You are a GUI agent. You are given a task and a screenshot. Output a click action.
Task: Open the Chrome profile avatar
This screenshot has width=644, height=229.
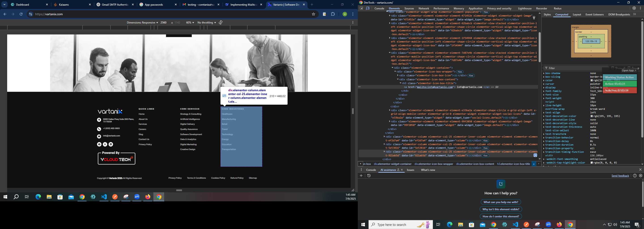click(345, 14)
